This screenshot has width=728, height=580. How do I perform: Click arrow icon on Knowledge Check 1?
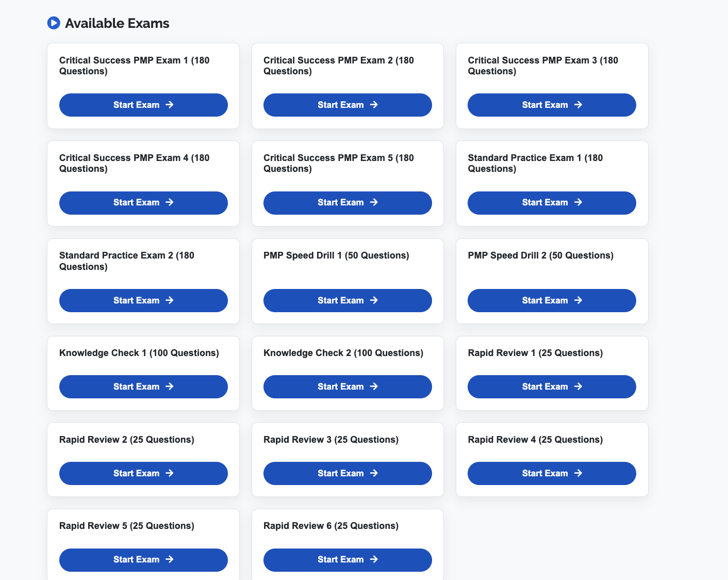(170, 386)
